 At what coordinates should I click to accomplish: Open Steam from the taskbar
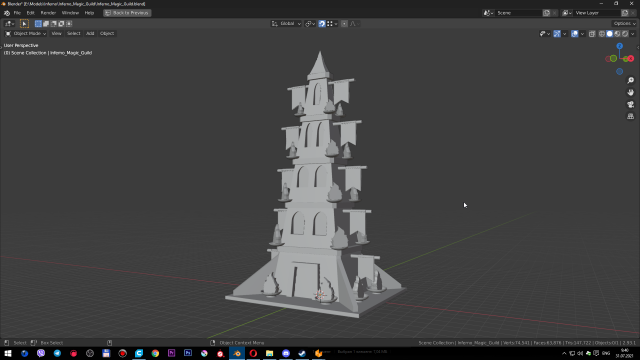pos(302,353)
